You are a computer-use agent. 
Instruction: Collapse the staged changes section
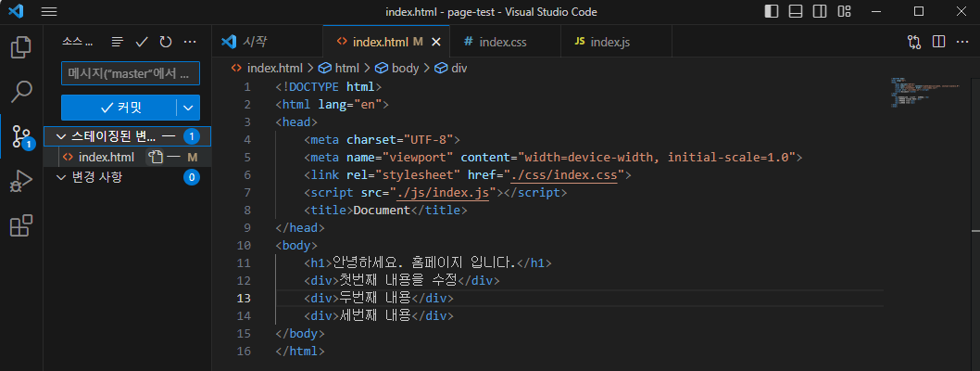[x=61, y=136]
